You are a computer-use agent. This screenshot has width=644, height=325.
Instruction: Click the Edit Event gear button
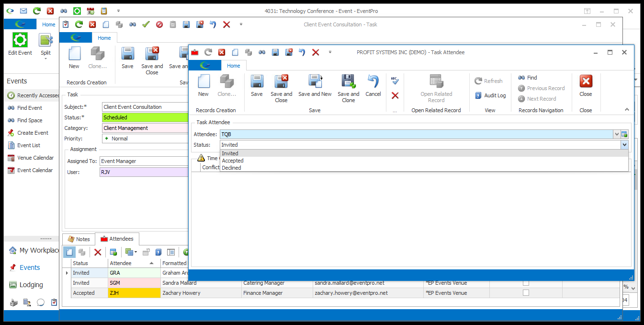click(20, 44)
